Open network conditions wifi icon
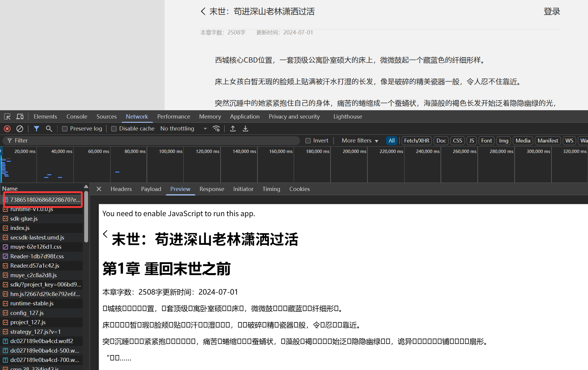The image size is (588, 370). click(216, 129)
